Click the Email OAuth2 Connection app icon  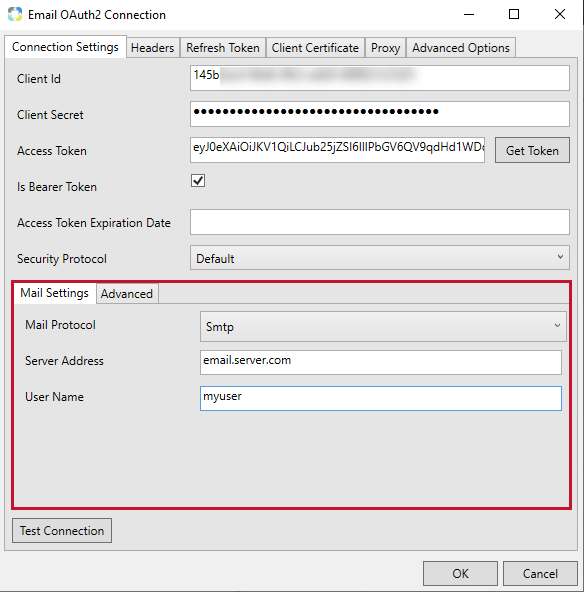click(15, 14)
